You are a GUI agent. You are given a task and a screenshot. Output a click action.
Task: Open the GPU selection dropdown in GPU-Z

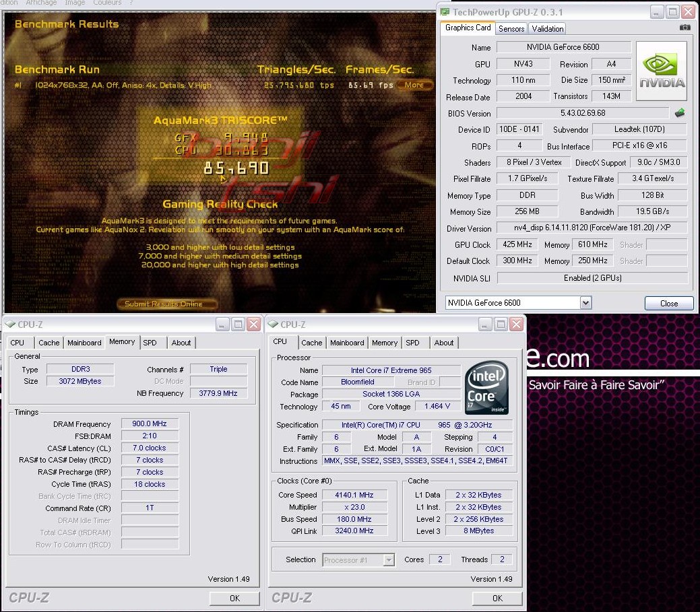(x=585, y=303)
